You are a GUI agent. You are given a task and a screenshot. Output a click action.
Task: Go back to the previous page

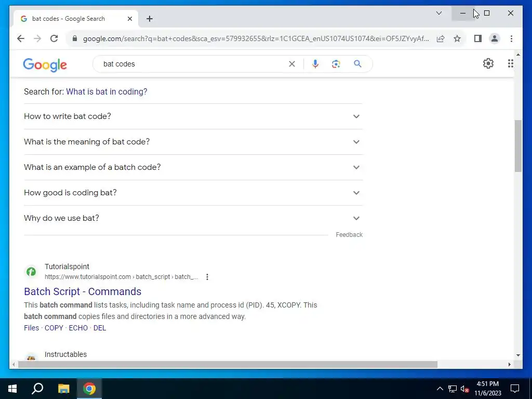pos(21,38)
